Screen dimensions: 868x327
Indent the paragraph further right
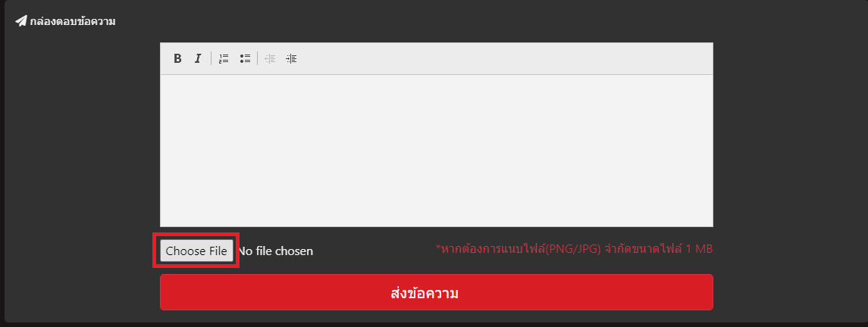coord(292,58)
